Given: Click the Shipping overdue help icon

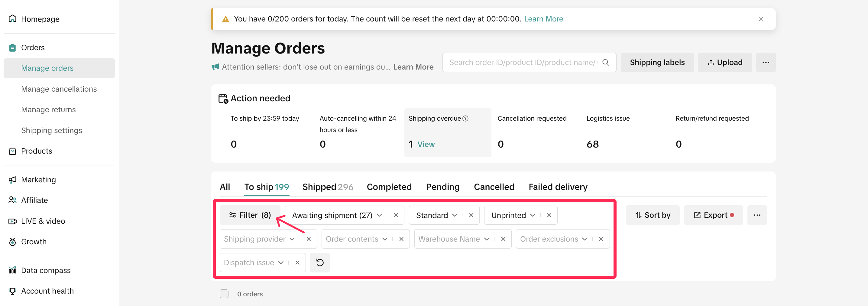Looking at the screenshot, I should point(465,118).
